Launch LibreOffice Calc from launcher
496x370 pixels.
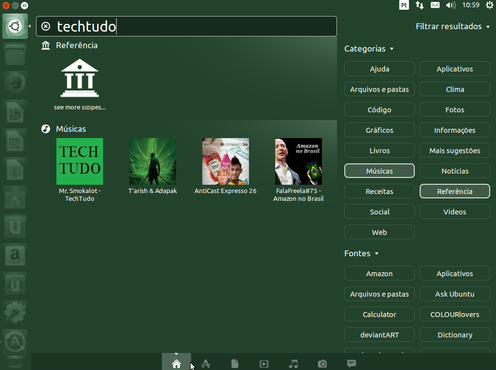(x=15, y=141)
